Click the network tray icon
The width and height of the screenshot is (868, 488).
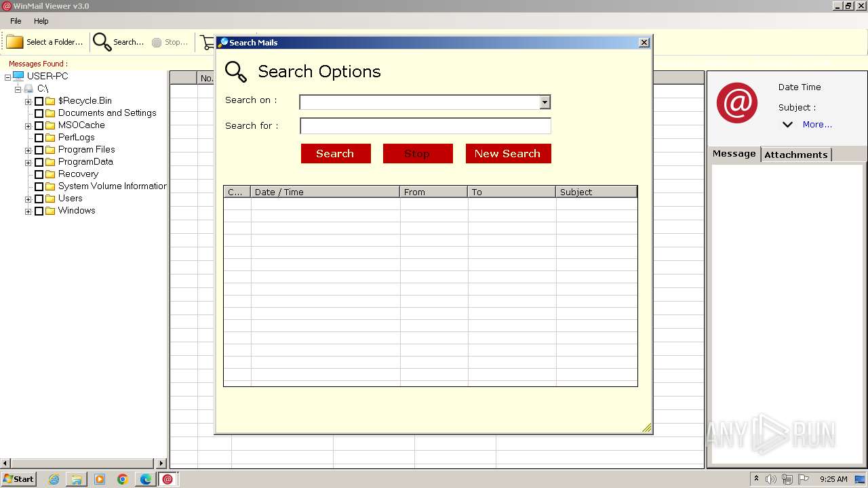tap(787, 479)
